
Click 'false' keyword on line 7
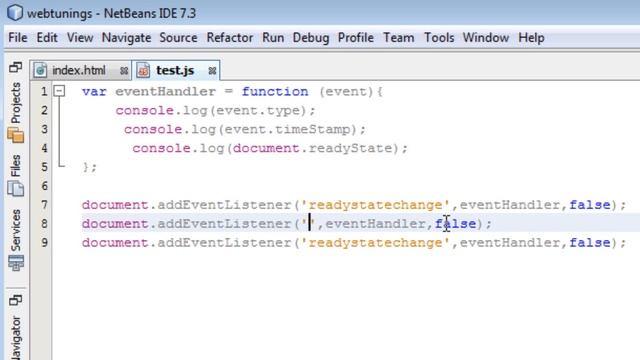[590, 205]
